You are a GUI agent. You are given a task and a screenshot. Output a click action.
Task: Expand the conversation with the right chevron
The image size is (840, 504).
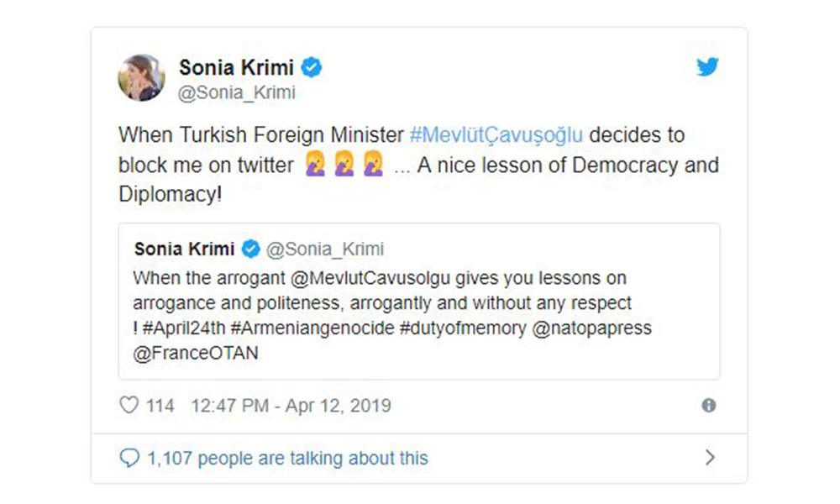710,458
